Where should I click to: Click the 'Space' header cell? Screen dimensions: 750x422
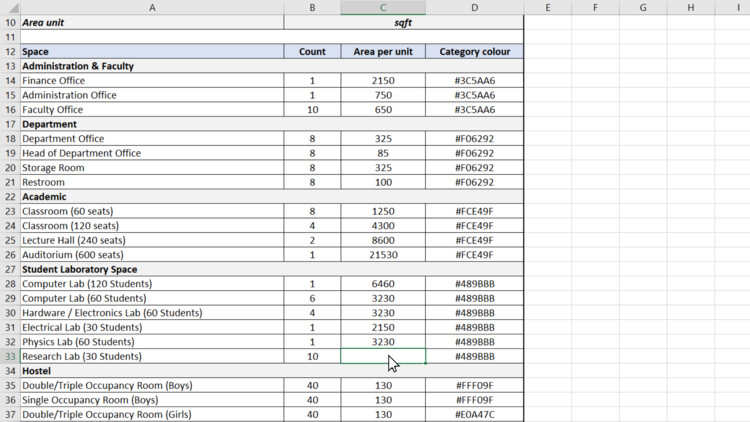point(152,52)
